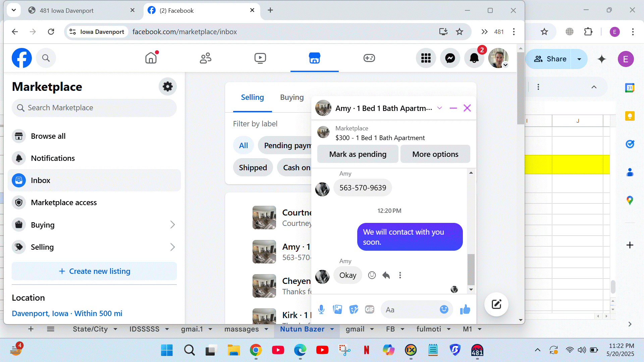Attach a photo using the image icon

tap(337, 309)
